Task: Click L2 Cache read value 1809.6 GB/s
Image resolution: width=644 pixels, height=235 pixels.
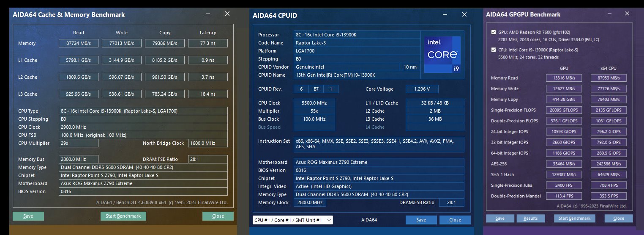Action: click(79, 77)
